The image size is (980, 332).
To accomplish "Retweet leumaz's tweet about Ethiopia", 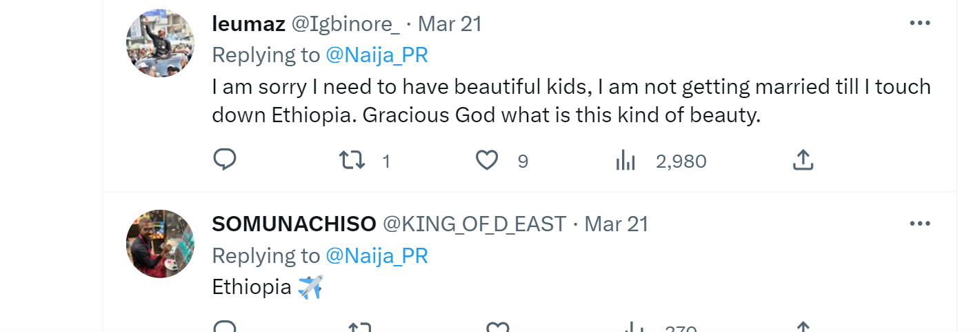I will coord(352,161).
